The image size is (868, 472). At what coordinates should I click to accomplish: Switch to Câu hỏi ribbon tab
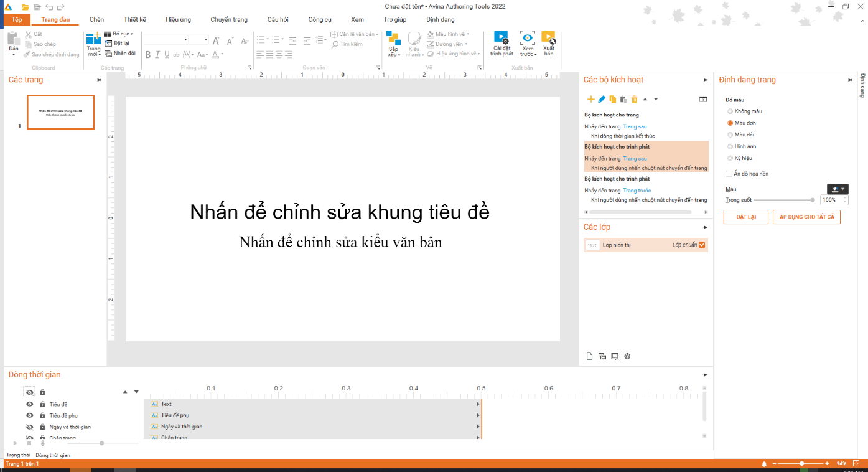278,19
